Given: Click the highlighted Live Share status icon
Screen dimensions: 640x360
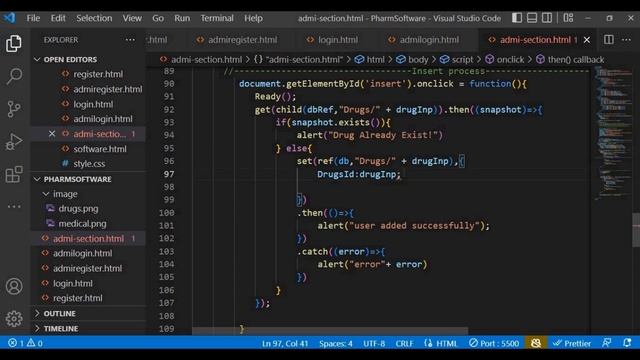Looking at the screenshot, I should click(x=536, y=343).
